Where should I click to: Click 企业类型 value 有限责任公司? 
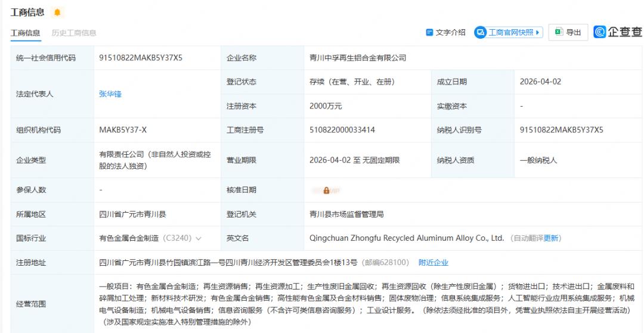click(155, 160)
